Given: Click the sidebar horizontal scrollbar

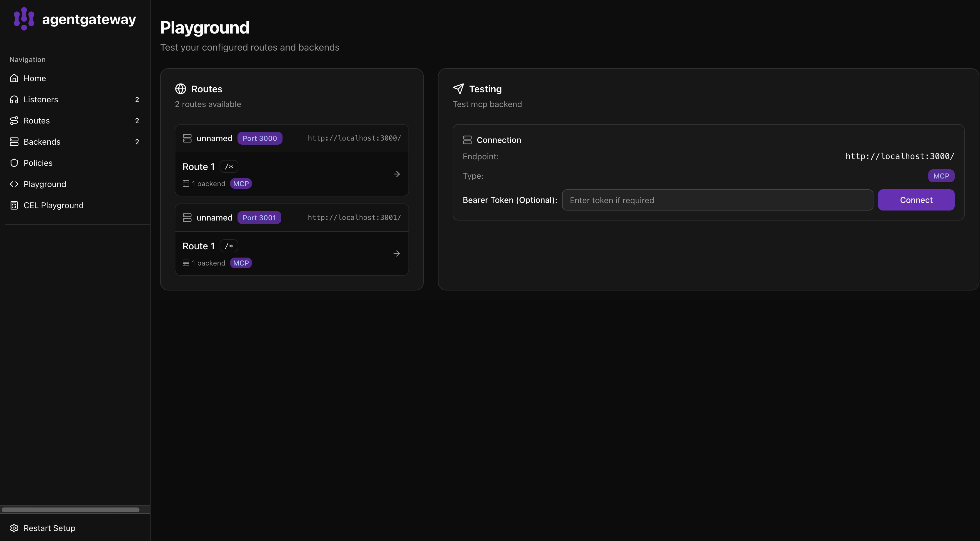Looking at the screenshot, I should coord(70,510).
